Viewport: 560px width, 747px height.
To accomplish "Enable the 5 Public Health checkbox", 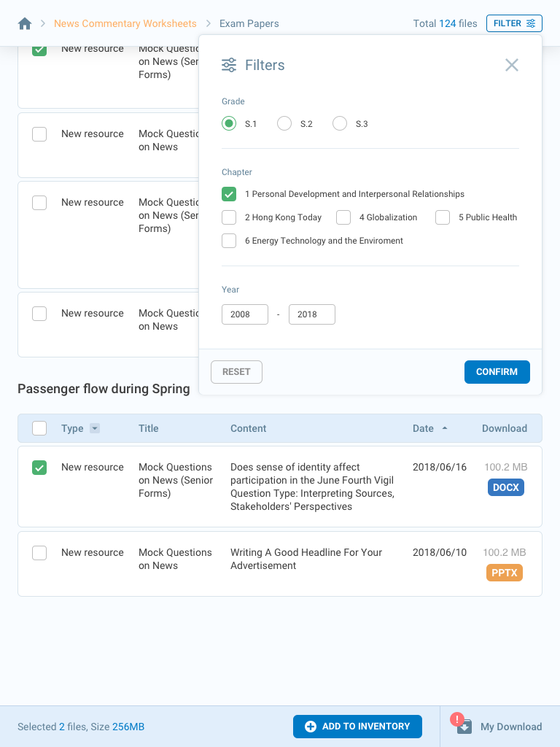I will (x=443, y=217).
